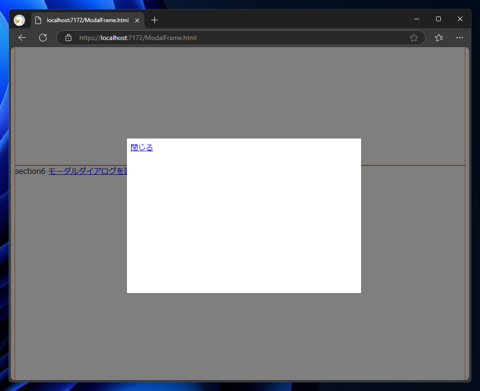
Task: Click the モーダルダイアログ link beside section6
Action: tap(88, 171)
